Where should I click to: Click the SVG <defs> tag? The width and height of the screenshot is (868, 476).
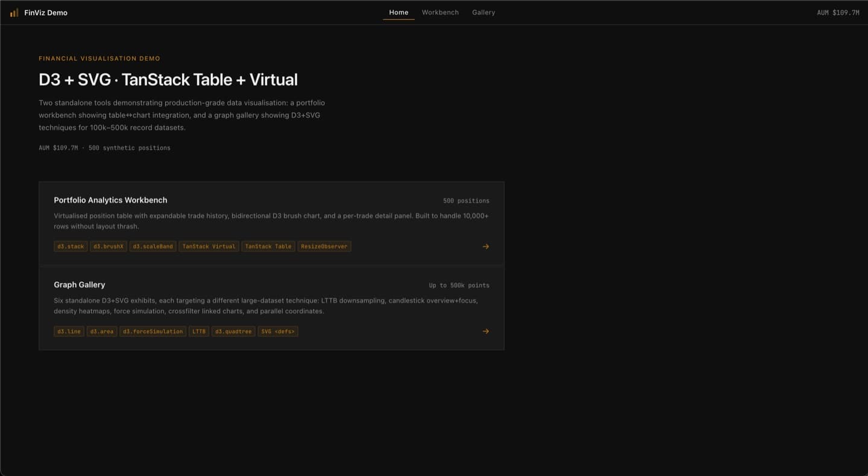(278, 331)
